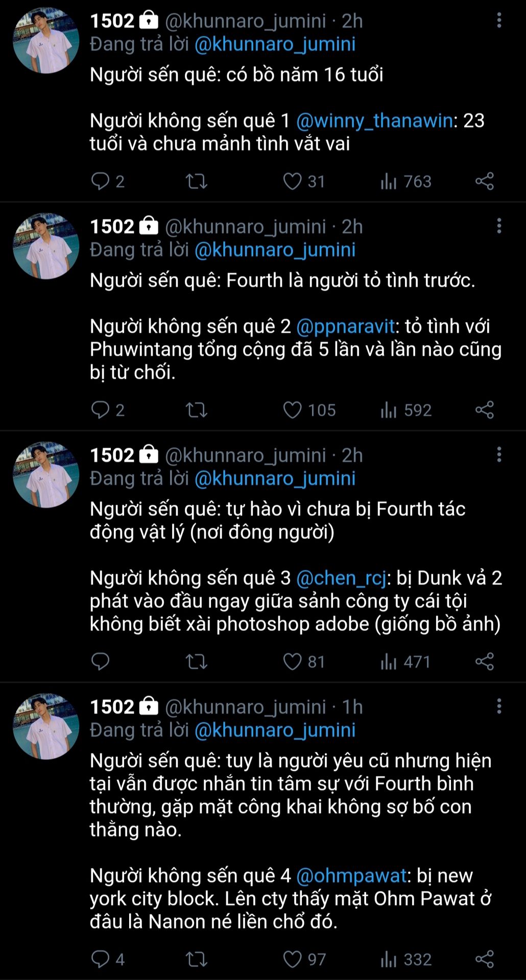Retweet the post mentioning @ppnaravit
Viewport: 526px width, 980px height.
[196, 410]
